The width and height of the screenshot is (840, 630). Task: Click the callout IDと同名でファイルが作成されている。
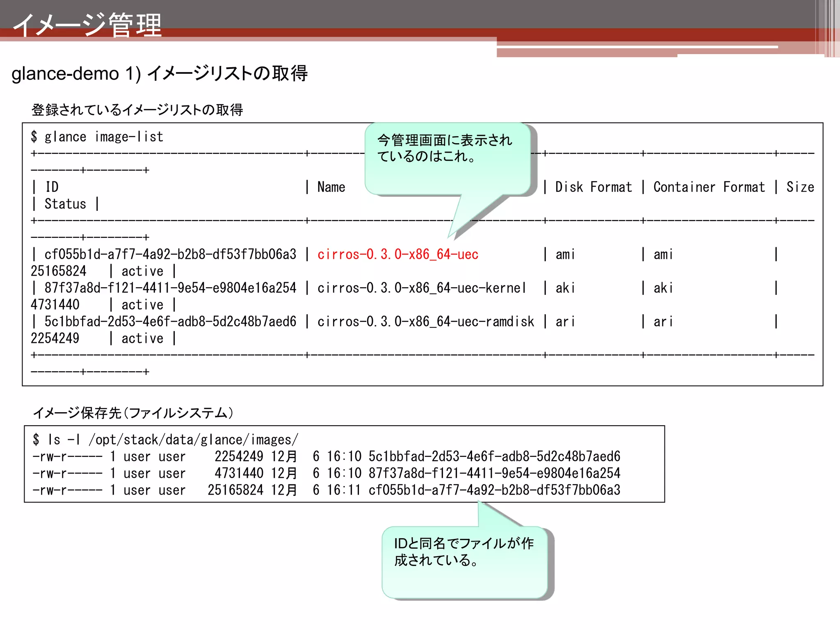click(465, 562)
